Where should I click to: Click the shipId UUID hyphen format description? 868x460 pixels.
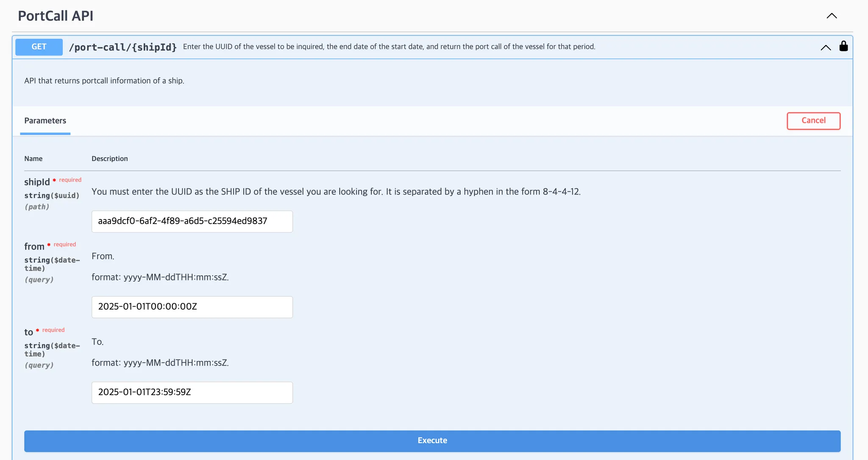tap(336, 191)
